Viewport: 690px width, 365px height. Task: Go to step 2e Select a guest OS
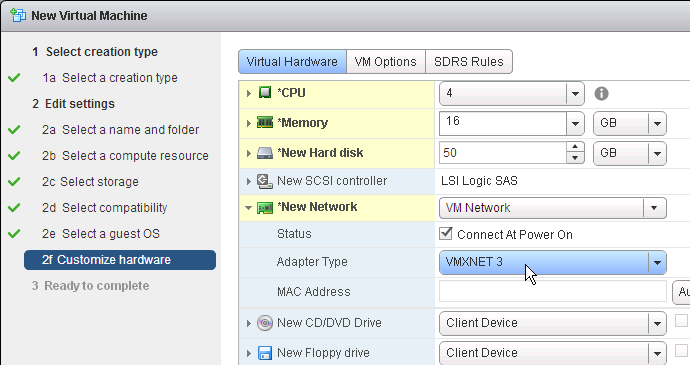click(101, 234)
